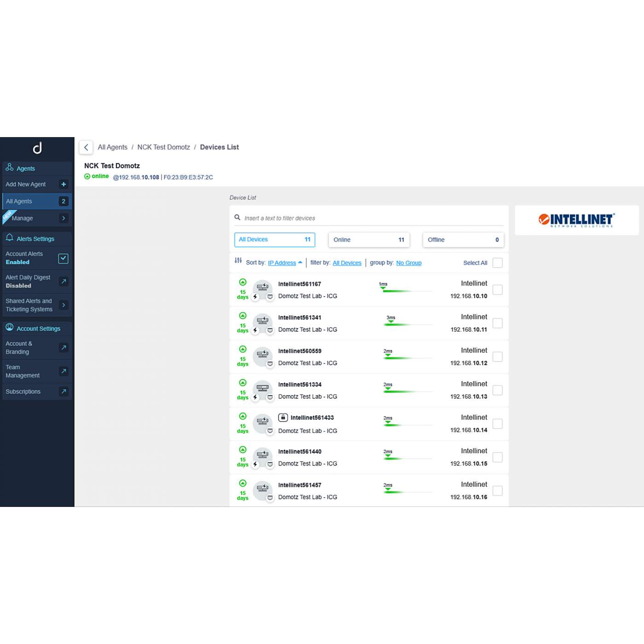Viewport: 644px width, 644px height.
Task: Click the device filter search field
Action: pyautogui.click(x=372, y=218)
